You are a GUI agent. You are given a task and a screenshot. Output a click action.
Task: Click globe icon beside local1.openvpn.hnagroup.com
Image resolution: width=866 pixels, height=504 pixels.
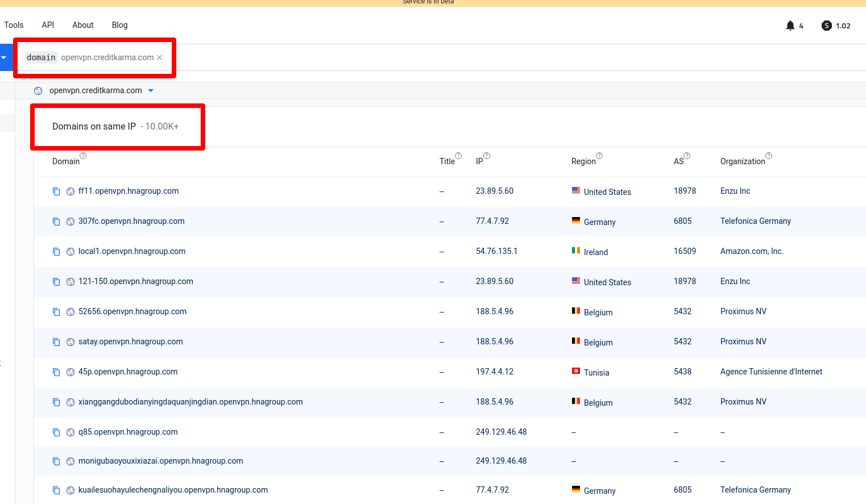tap(71, 252)
